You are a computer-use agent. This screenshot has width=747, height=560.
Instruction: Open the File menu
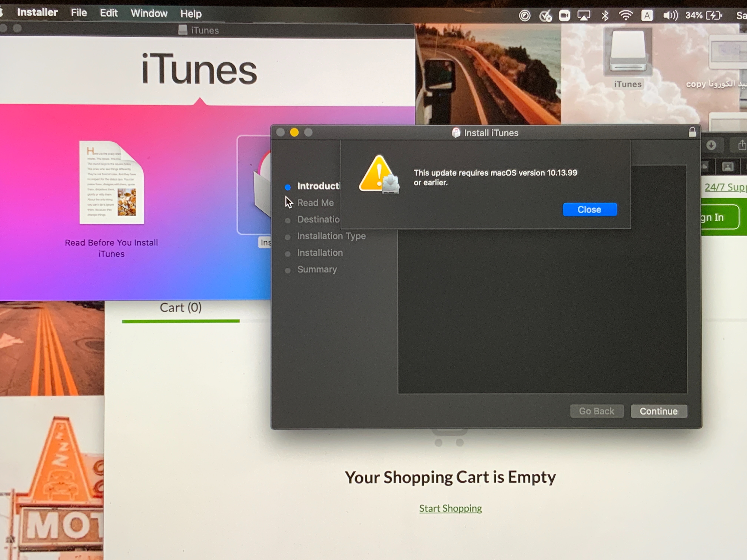79,13
